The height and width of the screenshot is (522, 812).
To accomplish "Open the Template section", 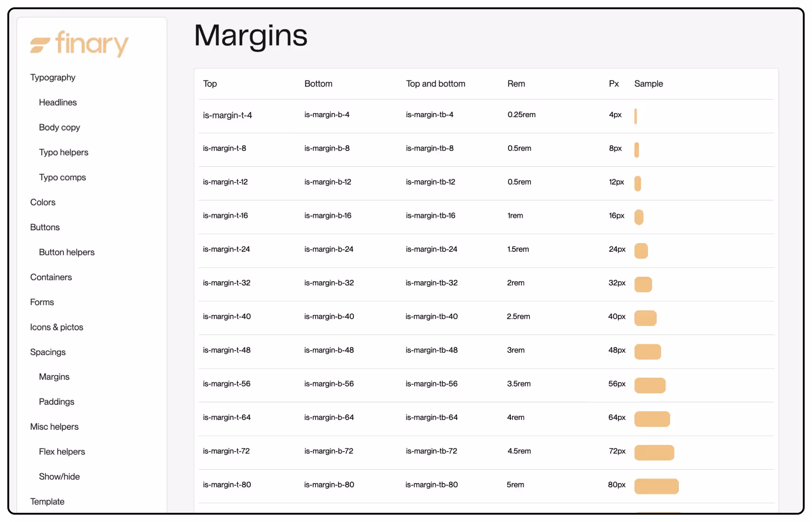I will (x=47, y=501).
